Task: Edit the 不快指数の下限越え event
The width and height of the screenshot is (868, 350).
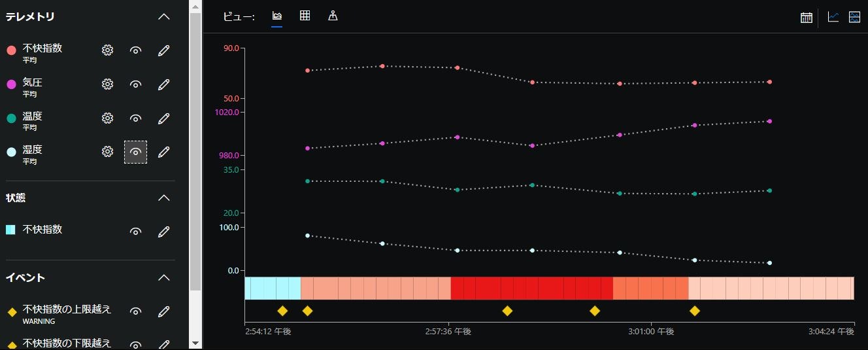Action: tap(164, 344)
